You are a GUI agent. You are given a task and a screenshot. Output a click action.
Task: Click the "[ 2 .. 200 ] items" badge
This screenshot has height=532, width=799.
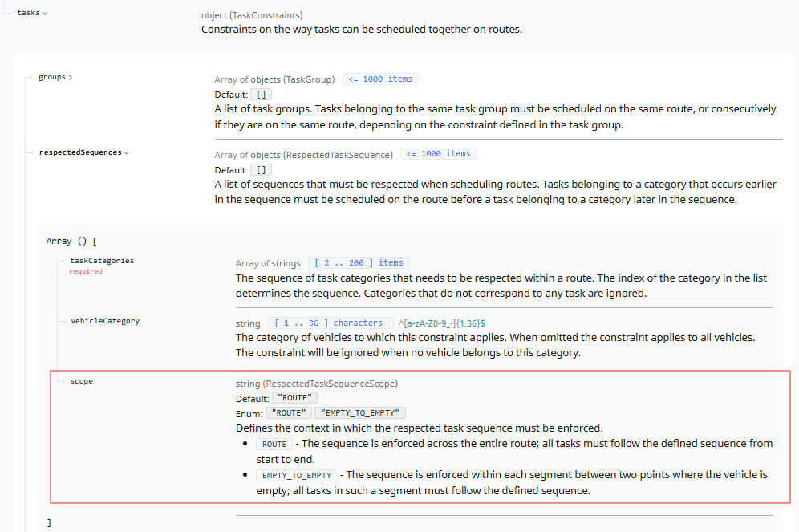pos(359,263)
